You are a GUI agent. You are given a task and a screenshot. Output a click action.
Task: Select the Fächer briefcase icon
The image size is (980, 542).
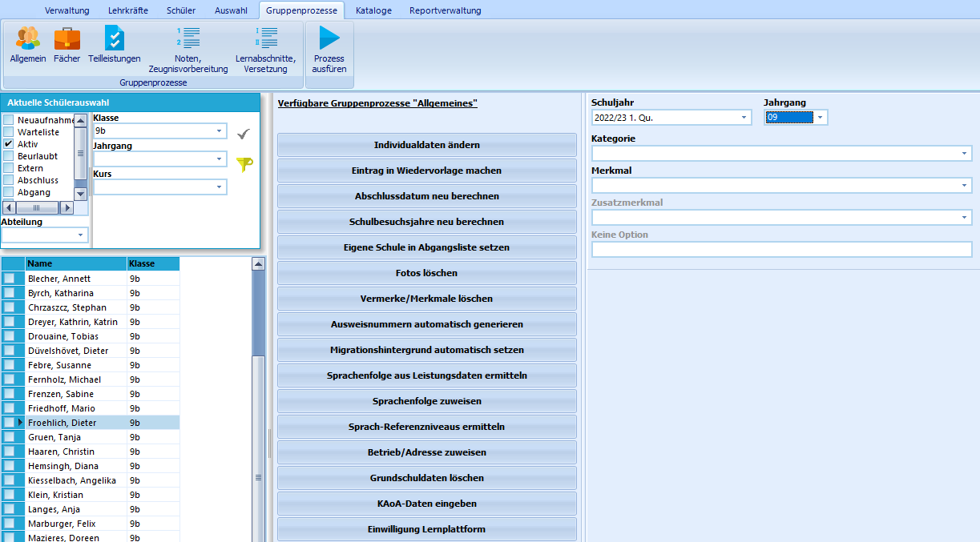(67, 45)
